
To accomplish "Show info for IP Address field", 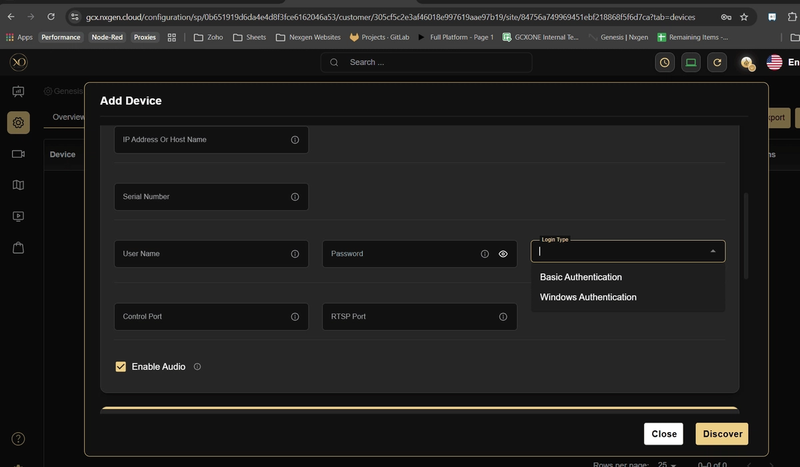I will coord(295,140).
